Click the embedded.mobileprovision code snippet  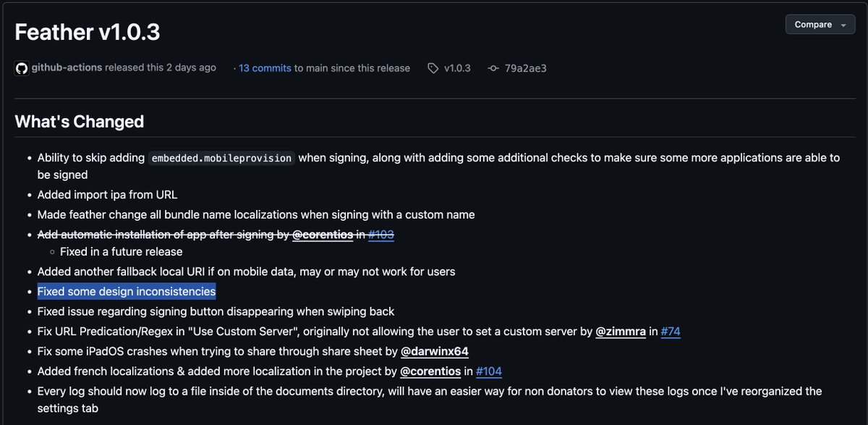click(221, 158)
